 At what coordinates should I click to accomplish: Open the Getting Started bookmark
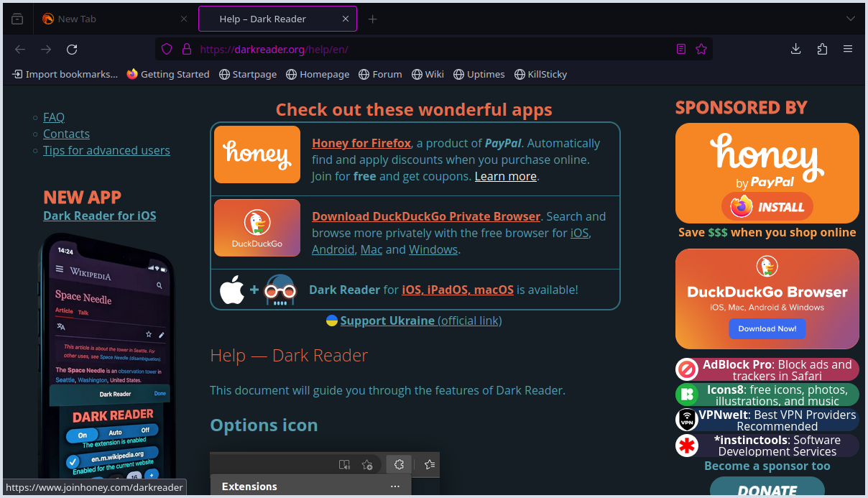tap(168, 74)
